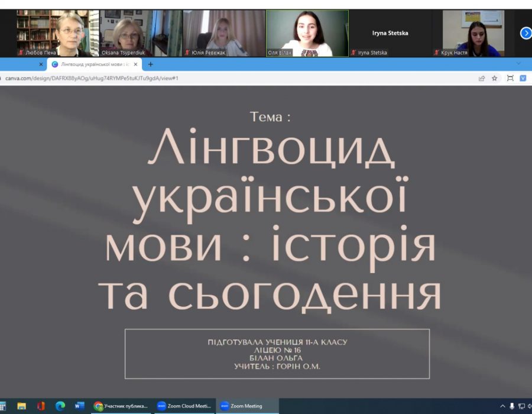Expand the browser tab search chevron
532x414 pixels.
518,63
